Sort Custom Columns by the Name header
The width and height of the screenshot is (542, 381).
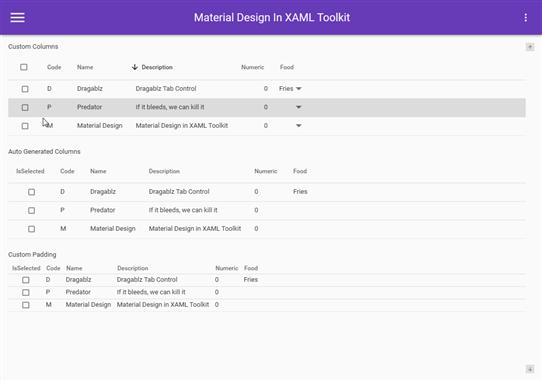85,67
